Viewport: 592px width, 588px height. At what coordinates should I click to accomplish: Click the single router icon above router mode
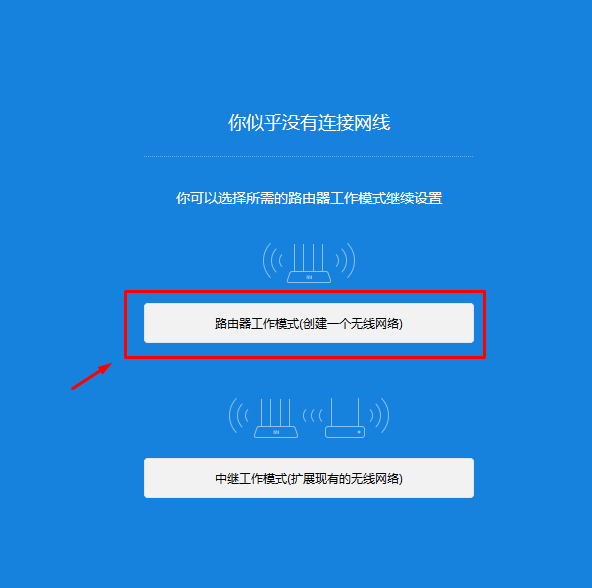tap(309, 263)
